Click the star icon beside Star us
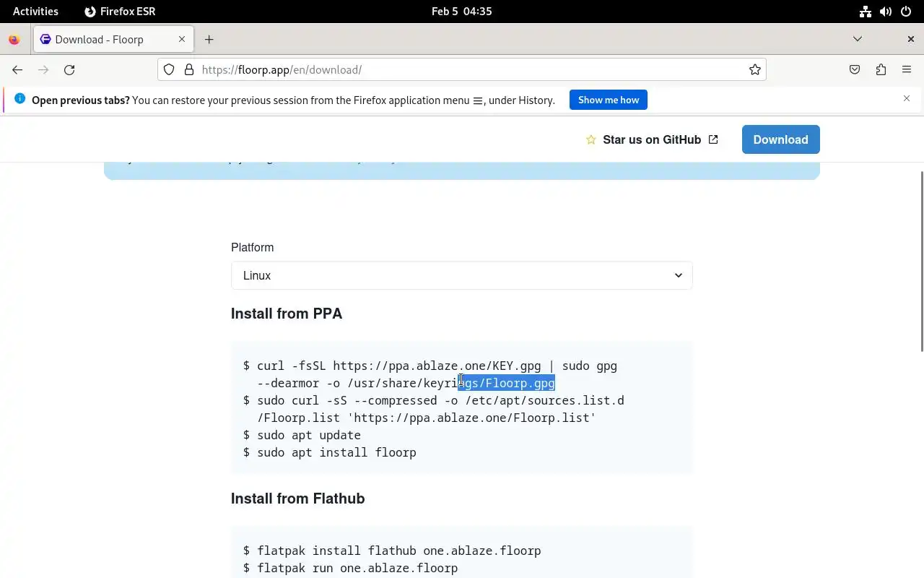 [x=591, y=139]
